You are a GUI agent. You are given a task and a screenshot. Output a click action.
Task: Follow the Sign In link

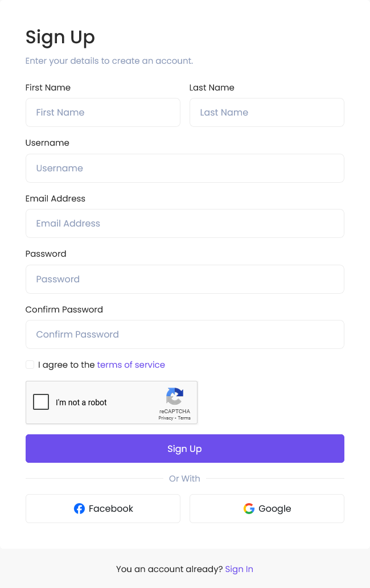(x=239, y=569)
